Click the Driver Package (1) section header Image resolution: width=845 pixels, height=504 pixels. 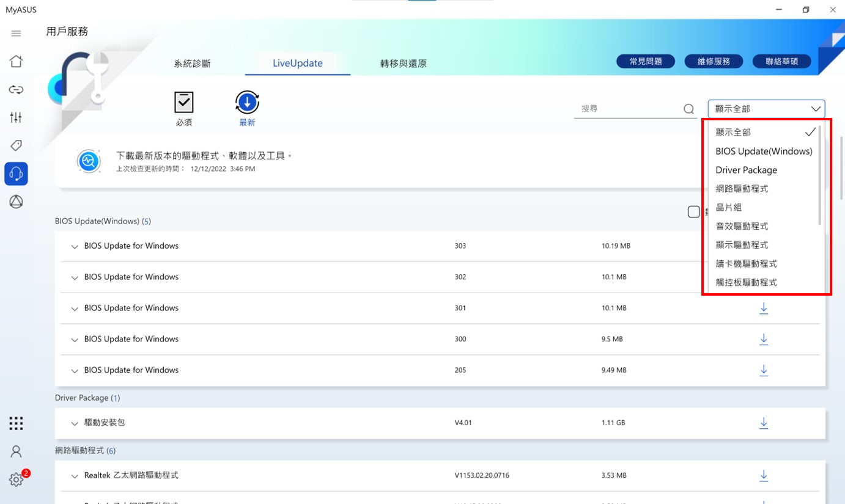point(87,398)
